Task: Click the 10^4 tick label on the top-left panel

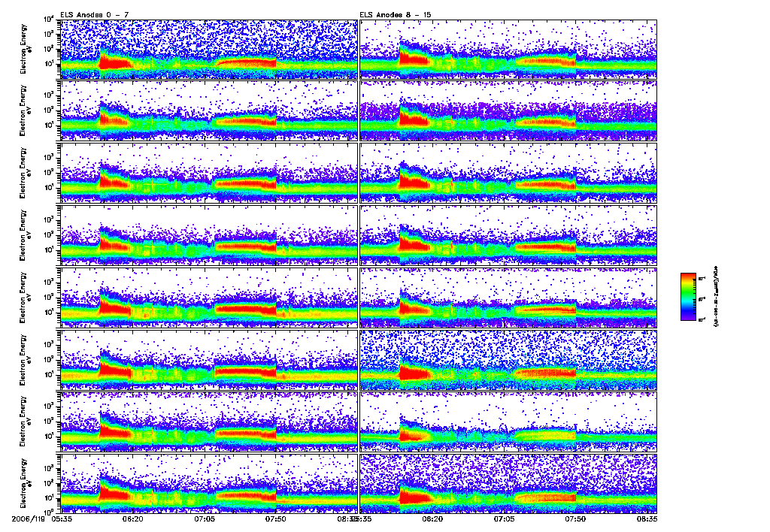Action: tap(49, 20)
